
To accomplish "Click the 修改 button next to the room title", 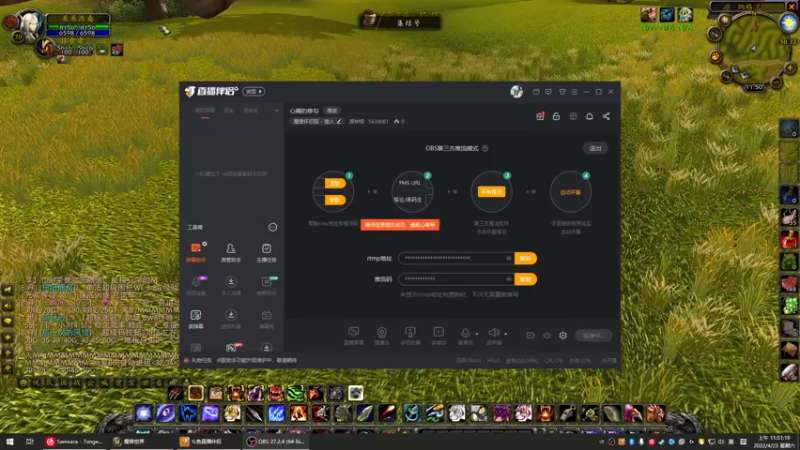I will [x=332, y=111].
